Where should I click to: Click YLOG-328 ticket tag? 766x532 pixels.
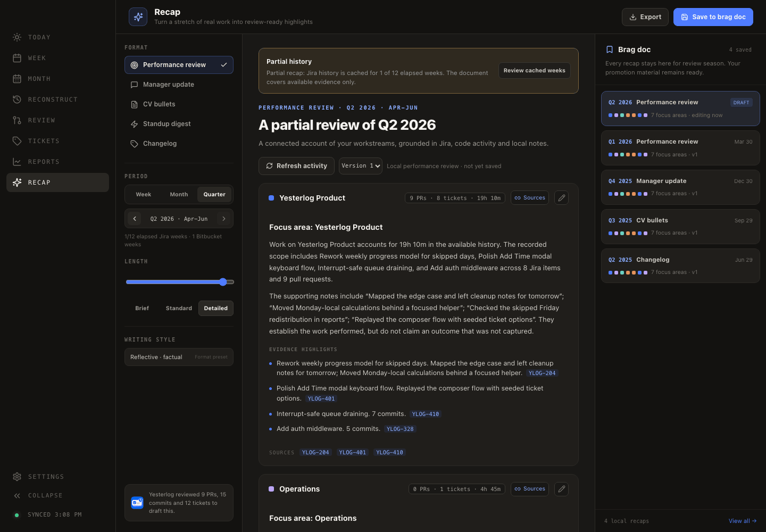tap(400, 429)
